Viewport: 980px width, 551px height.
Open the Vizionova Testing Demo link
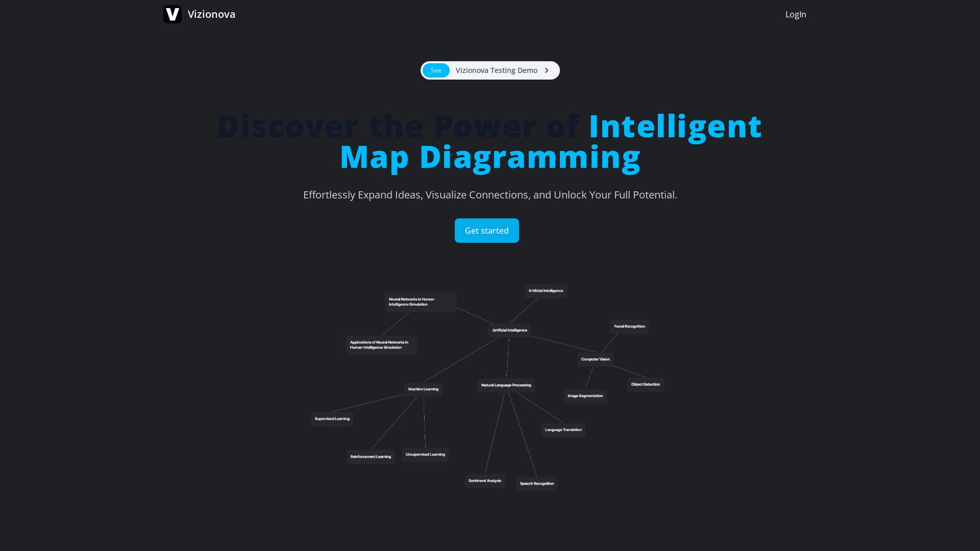pos(496,70)
